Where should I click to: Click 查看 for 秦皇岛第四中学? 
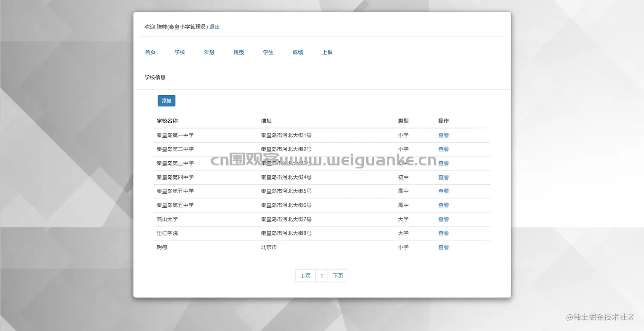coord(443,177)
